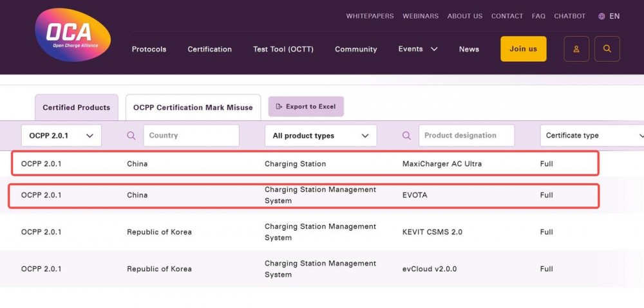Click the EVOTA product designation
The height and width of the screenshot is (308, 644).
[x=415, y=195]
